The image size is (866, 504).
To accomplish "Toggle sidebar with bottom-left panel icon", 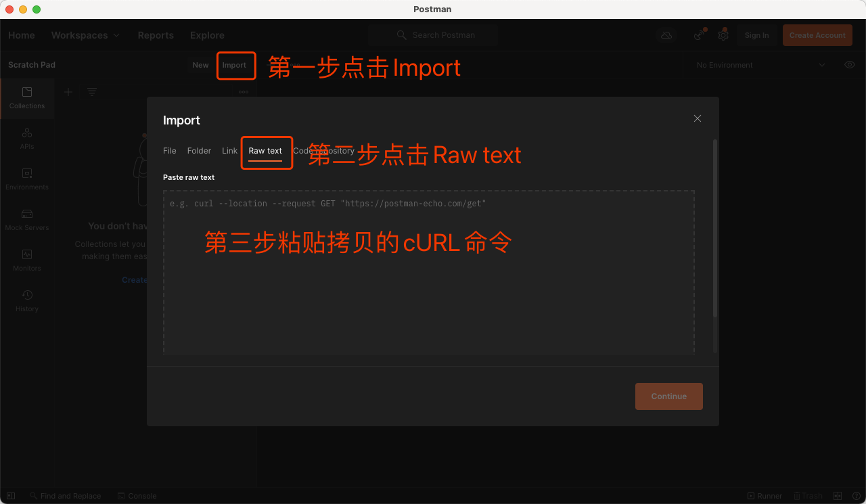I will pyautogui.click(x=11, y=496).
